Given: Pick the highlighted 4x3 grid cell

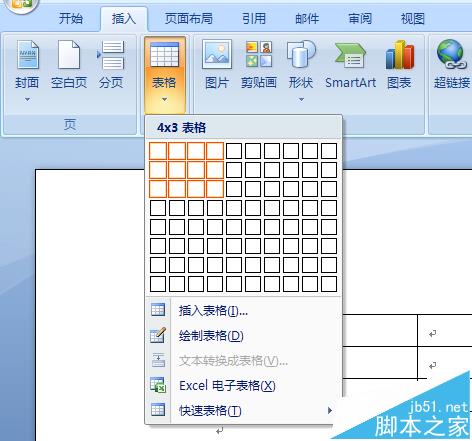Looking at the screenshot, I should tap(215, 189).
